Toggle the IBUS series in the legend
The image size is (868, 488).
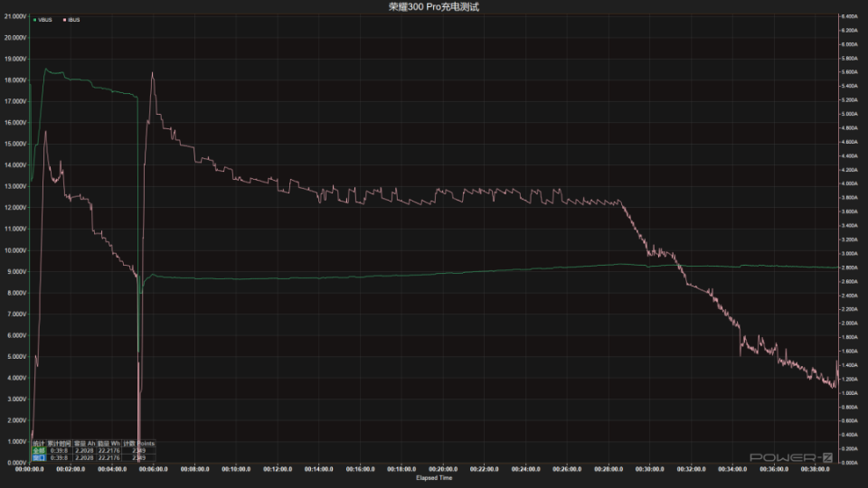tap(71, 20)
